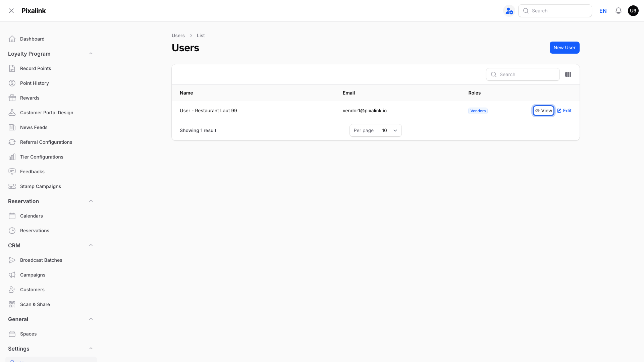
Task: Focus the Users table Search field
Action: pyautogui.click(x=523, y=74)
